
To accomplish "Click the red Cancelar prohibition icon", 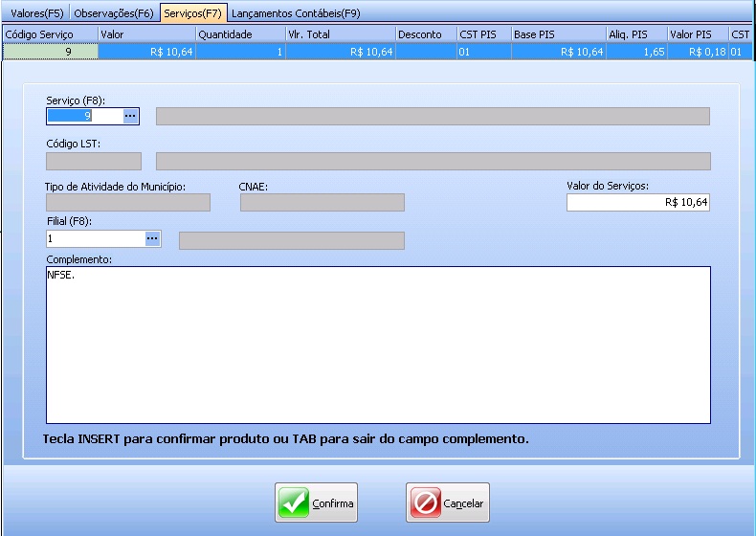I will click(x=425, y=503).
